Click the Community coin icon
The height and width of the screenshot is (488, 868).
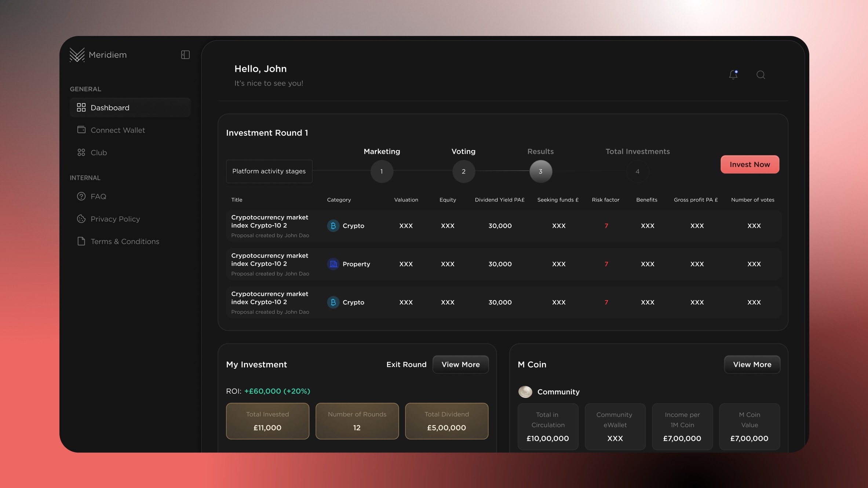(x=525, y=392)
